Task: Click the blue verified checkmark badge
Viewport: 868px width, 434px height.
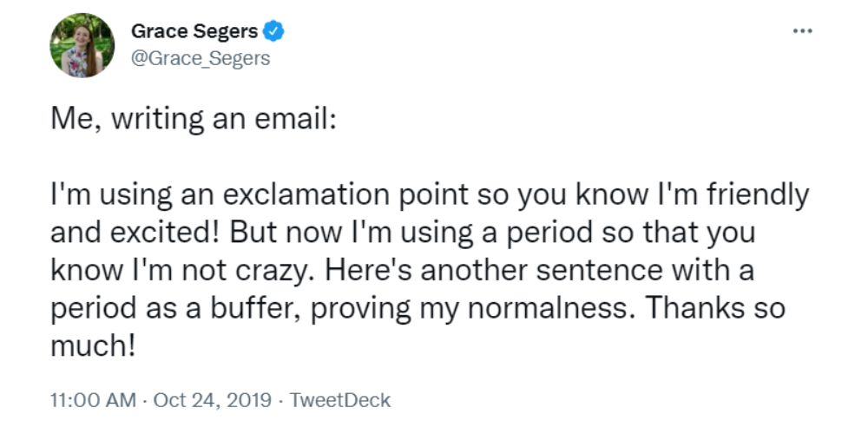Action: point(273,31)
